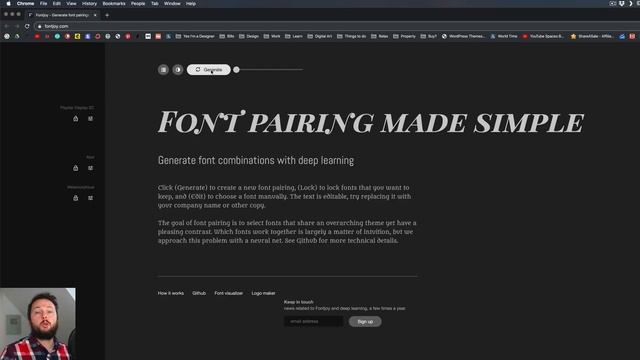Click 'Generate font combinations with deep learning' subheading
This screenshot has height=360, width=640.
point(256,160)
